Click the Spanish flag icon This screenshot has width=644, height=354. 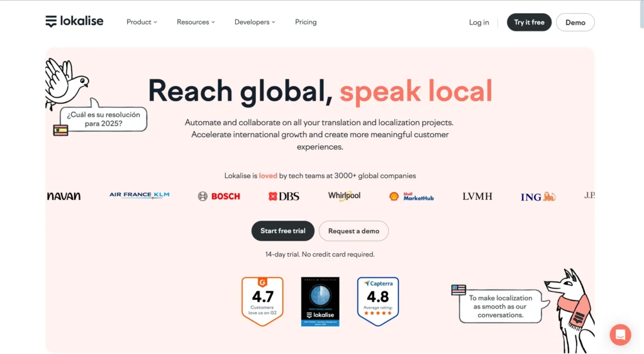click(60, 131)
